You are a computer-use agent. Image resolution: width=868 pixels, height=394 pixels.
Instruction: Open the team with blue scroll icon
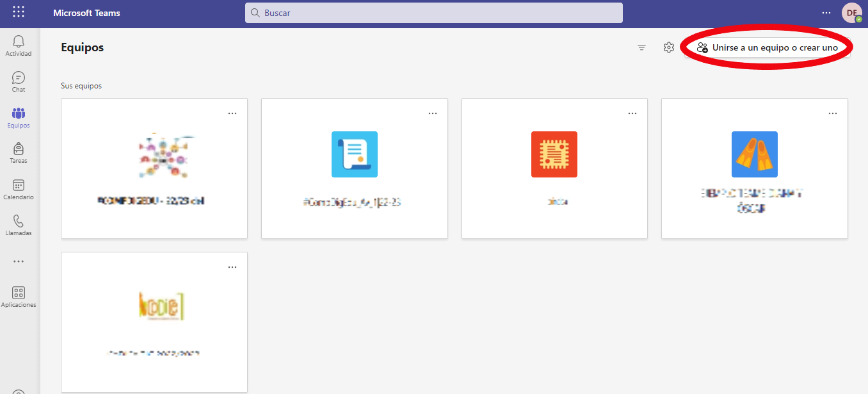tap(355, 168)
